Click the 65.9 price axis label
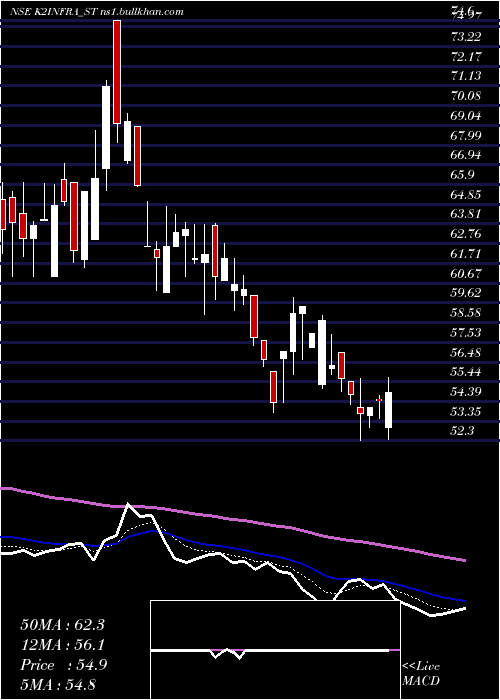 (x=463, y=175)
